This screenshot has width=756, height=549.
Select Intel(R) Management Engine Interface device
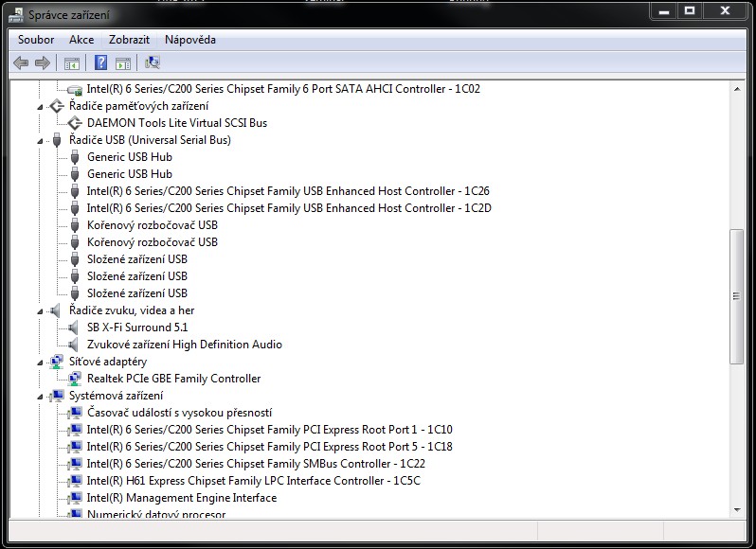click(181, 498)
